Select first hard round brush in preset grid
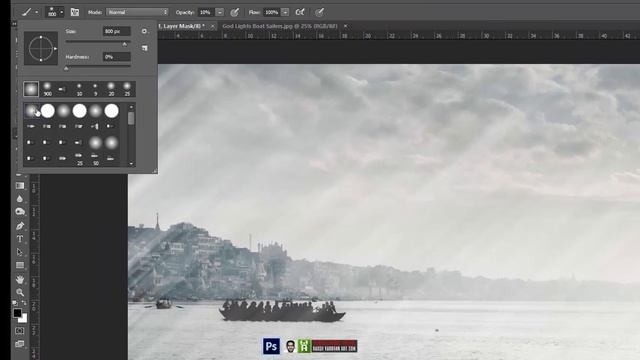The image size is (640, 360). coord(48,111)
